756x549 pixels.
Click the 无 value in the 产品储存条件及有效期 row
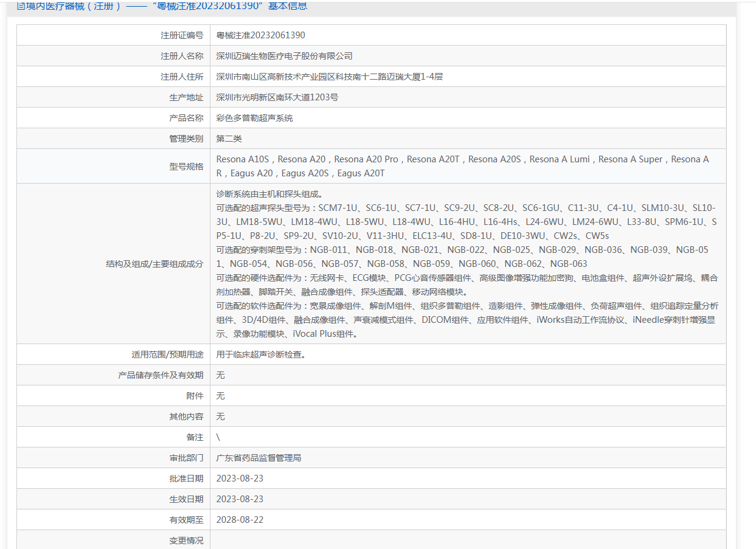pos(221,375)
